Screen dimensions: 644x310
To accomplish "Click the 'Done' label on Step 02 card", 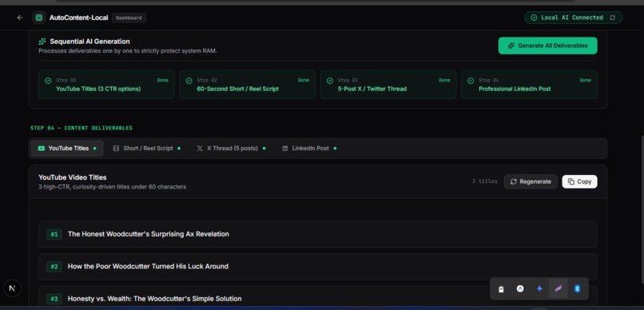I will pyautogui.click(x=304, y=80).
